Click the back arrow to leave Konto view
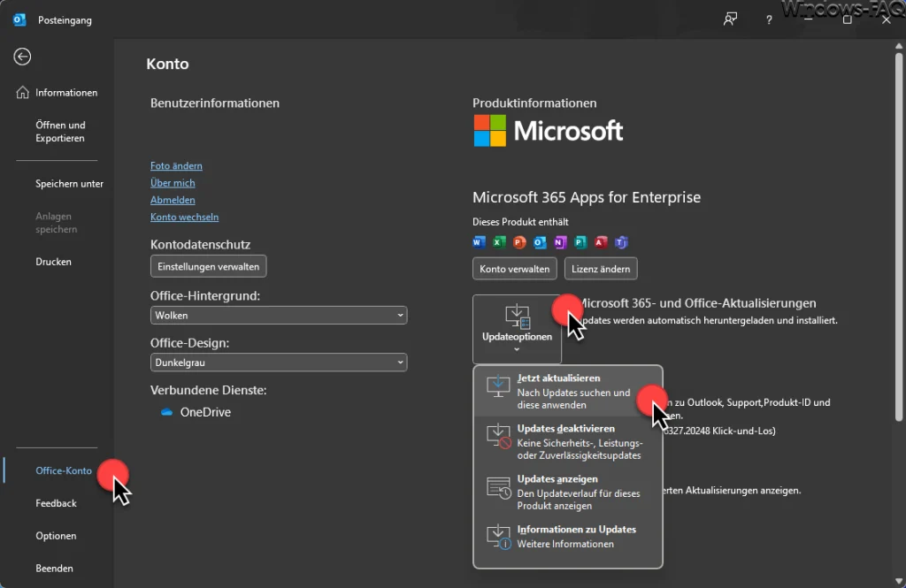Viewport: 906px width, 588px height. pyautogui.click(x=22, y=57)
